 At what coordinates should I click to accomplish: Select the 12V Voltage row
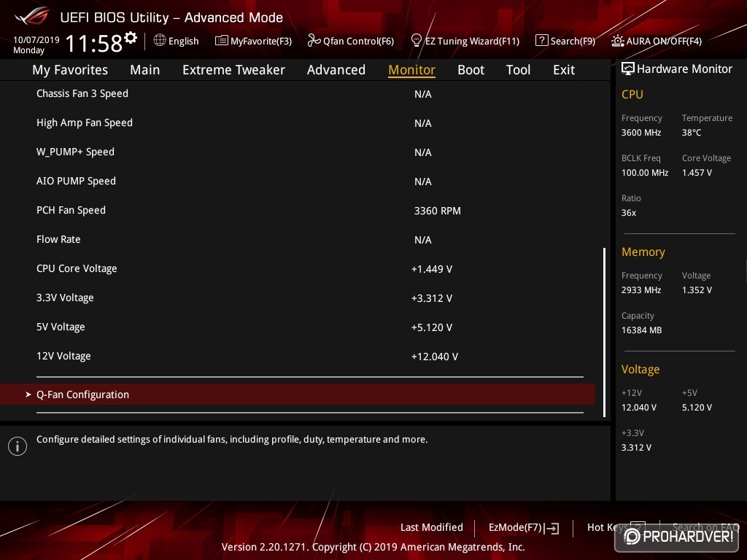298,356
